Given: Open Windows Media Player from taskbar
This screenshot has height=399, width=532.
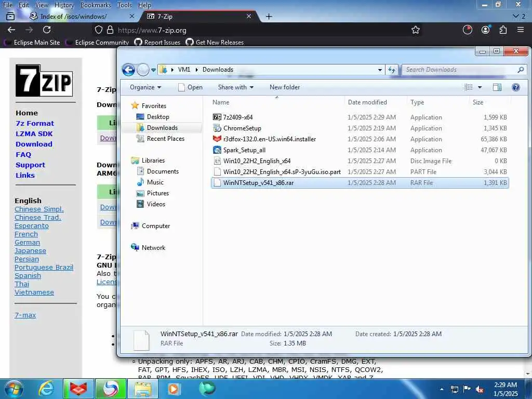Looking at the screenshot, I should pos(174,389).
